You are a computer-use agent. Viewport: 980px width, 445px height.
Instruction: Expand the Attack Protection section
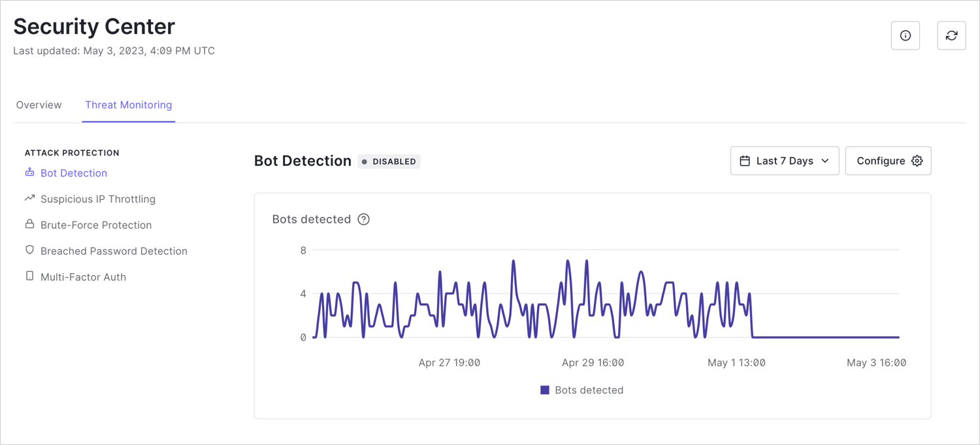72,152
